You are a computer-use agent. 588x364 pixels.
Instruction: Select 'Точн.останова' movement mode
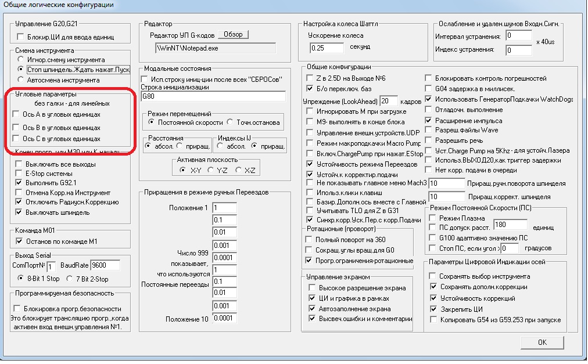(x=230, y=122)
